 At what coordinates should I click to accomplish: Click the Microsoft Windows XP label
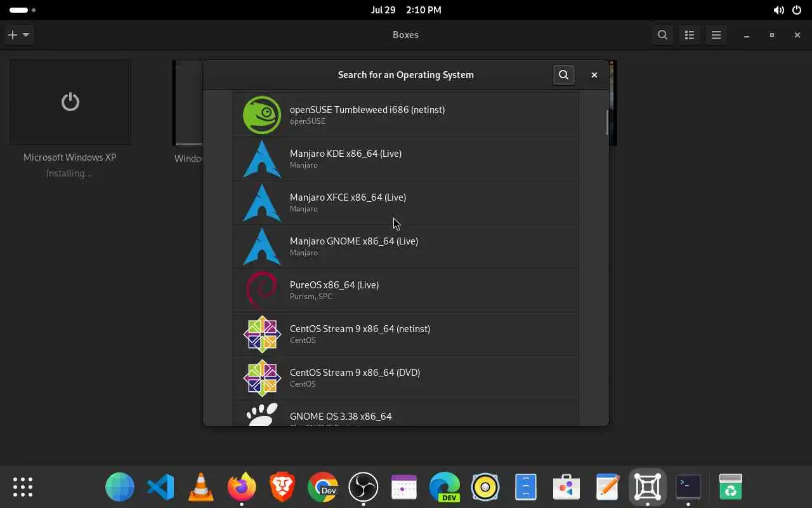70,157
